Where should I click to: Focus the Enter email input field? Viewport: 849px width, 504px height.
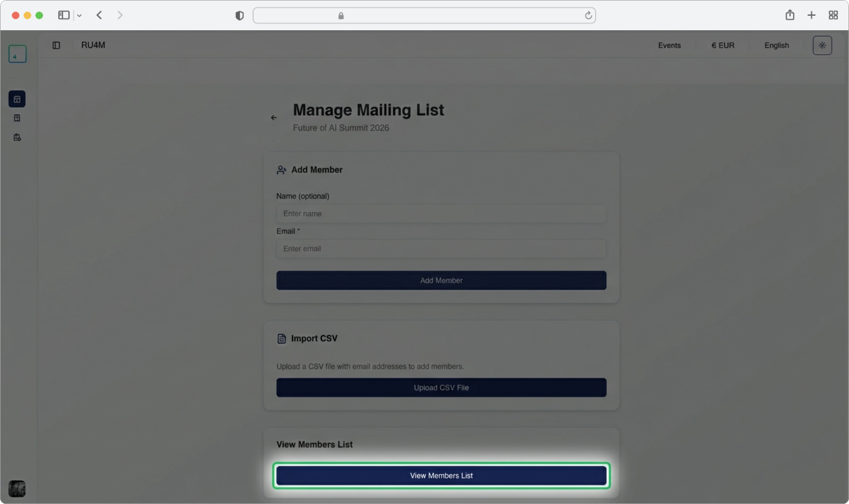point(441,249)
